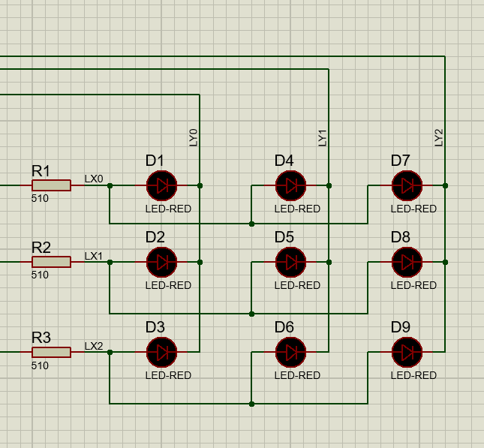Click the junction dot at D5 cathode
The width and height of the screenshot is (484, 448).
click(329, 262)
